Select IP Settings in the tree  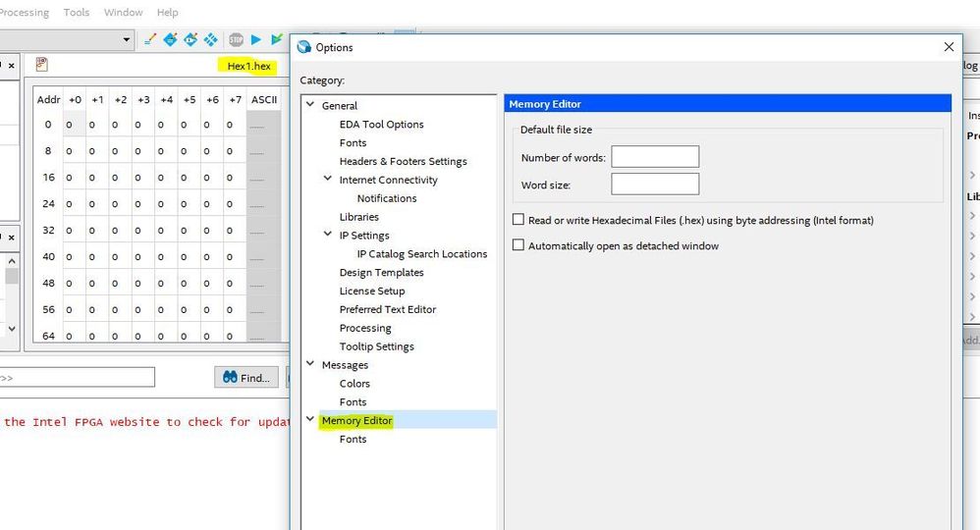(363, 236)
